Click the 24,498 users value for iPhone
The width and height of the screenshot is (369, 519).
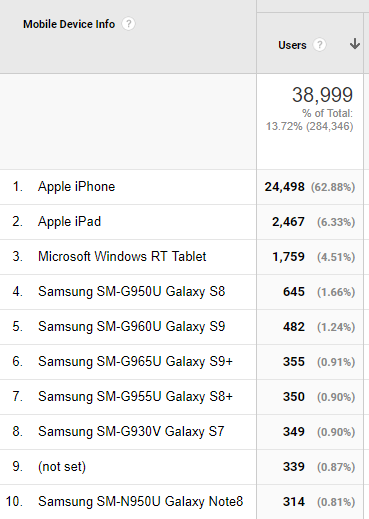coord(285,187)
